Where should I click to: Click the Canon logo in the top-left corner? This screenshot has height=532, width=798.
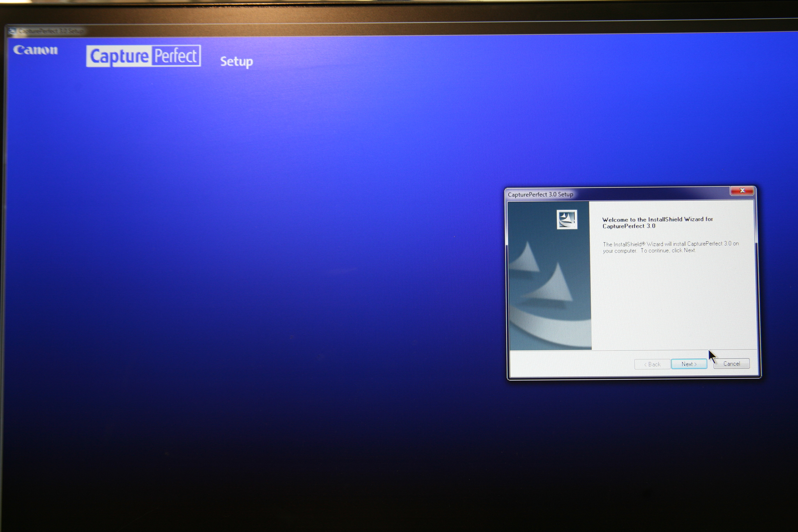point(35,50)
